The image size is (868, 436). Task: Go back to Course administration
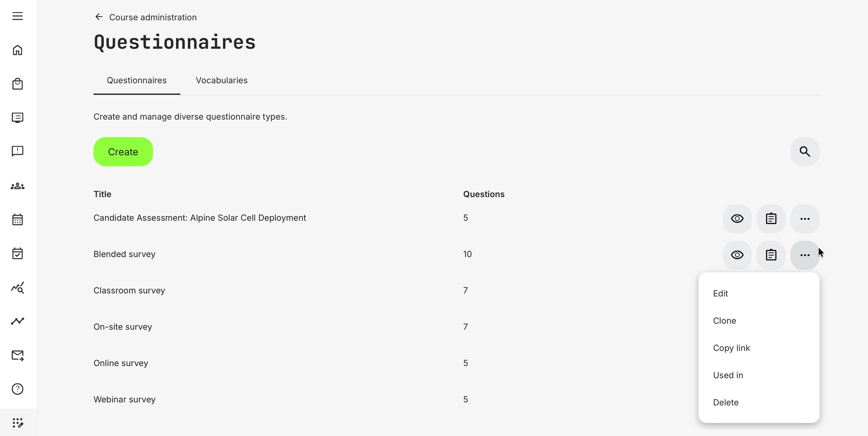point(146,17)
